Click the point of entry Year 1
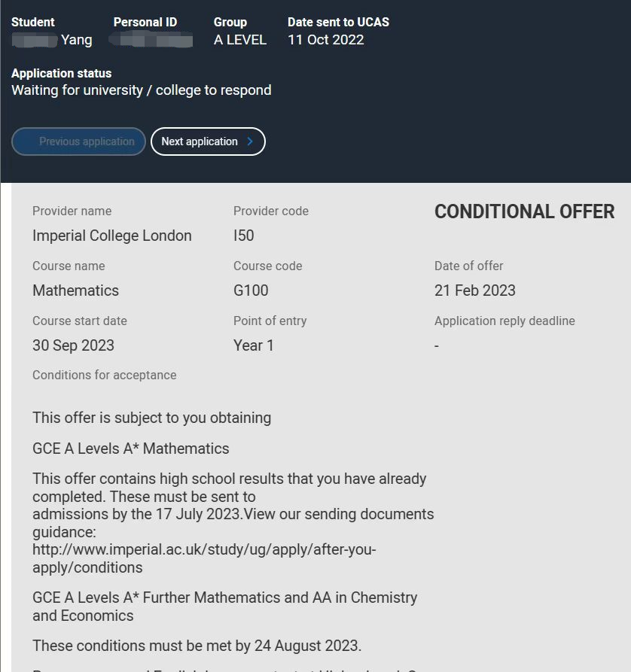The height and width of the screenshot is (672, 631). pyautogui.click(x=254, y=345)
